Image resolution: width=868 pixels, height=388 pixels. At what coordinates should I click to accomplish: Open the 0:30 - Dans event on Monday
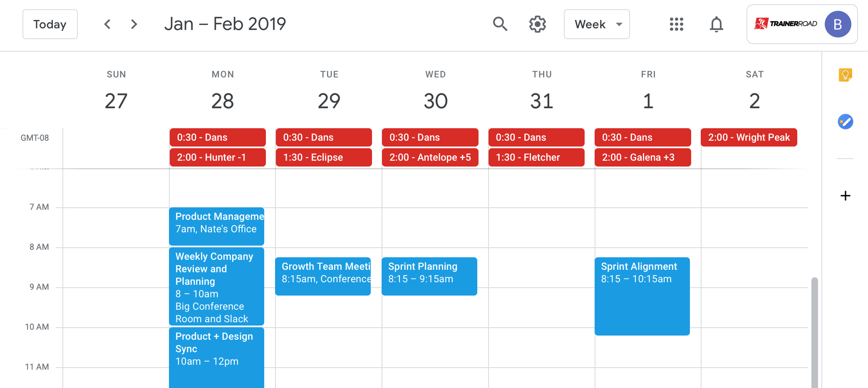pos(217,137)
